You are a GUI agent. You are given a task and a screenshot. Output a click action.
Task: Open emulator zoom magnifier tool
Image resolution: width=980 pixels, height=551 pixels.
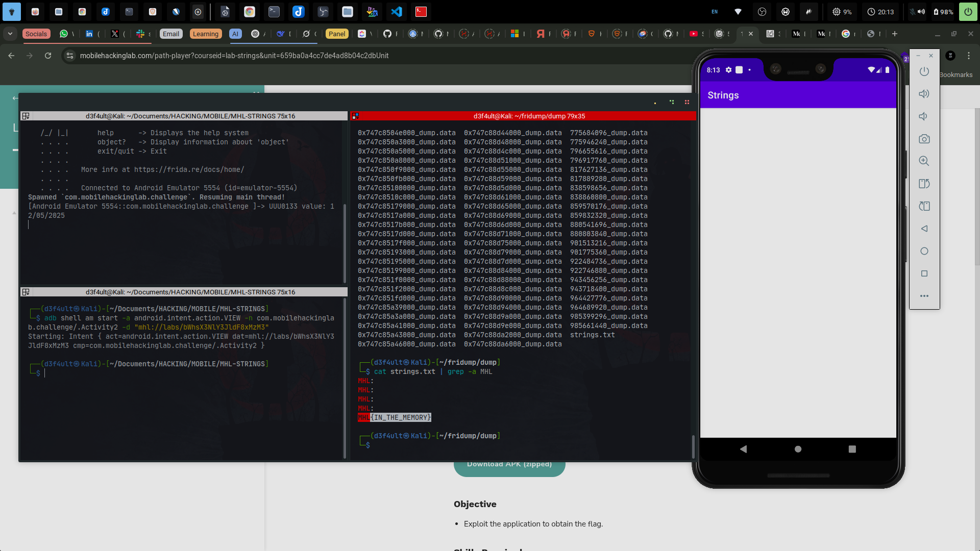(x=924, y=161)
